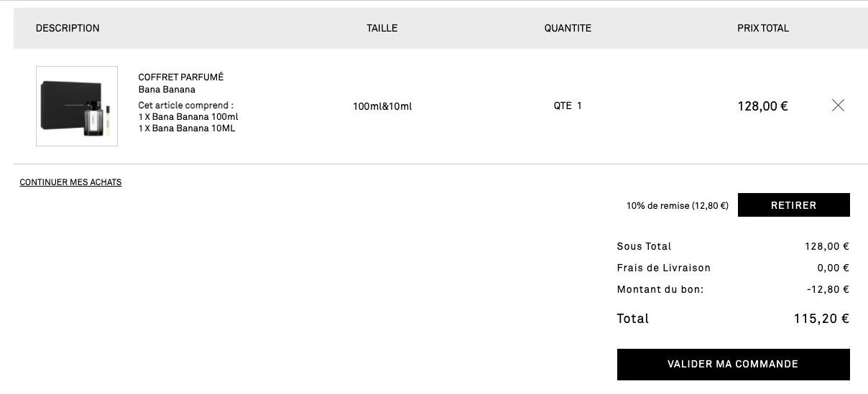Remove the discount with the RETIRER button

click(x=793, y=205)
